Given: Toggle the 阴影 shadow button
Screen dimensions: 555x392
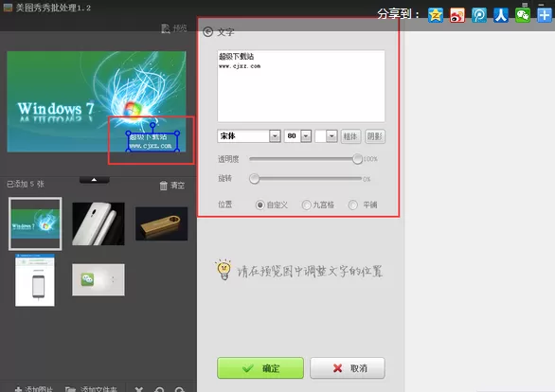Looking at the screenshot, I should 375,136.
